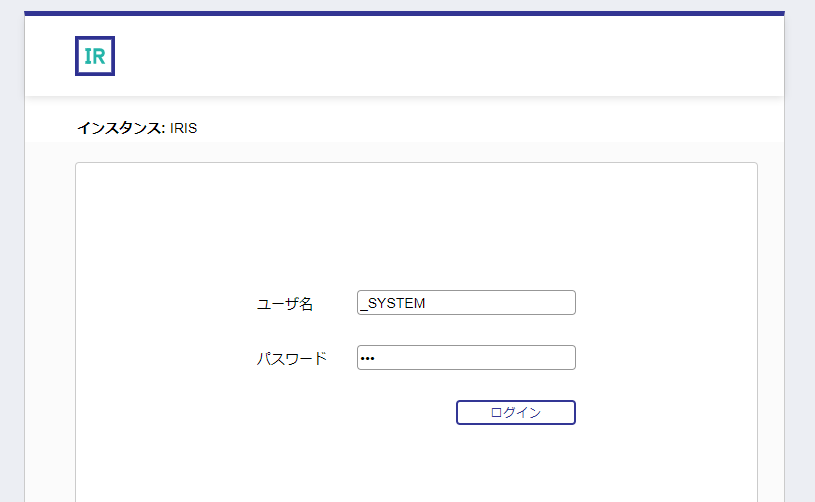
Task: Focus the パスワード input field
Action: [x=466, y=358]
